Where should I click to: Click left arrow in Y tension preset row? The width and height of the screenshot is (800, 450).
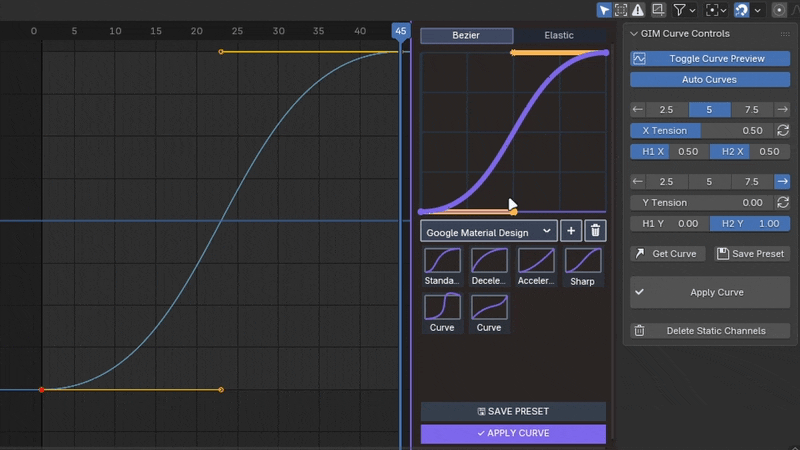point(638,182)
